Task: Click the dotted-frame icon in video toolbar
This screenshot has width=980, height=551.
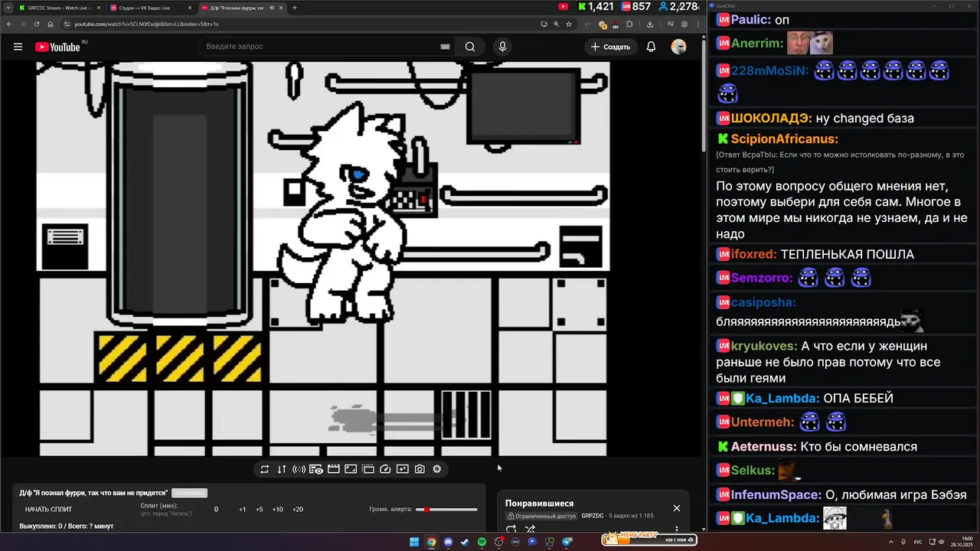Action: [367, 469]
